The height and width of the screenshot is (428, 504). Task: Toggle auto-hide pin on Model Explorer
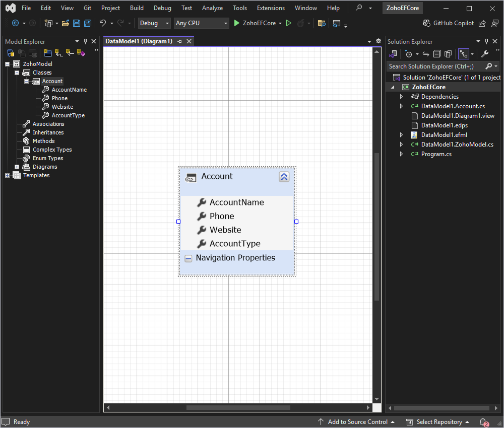85,41
